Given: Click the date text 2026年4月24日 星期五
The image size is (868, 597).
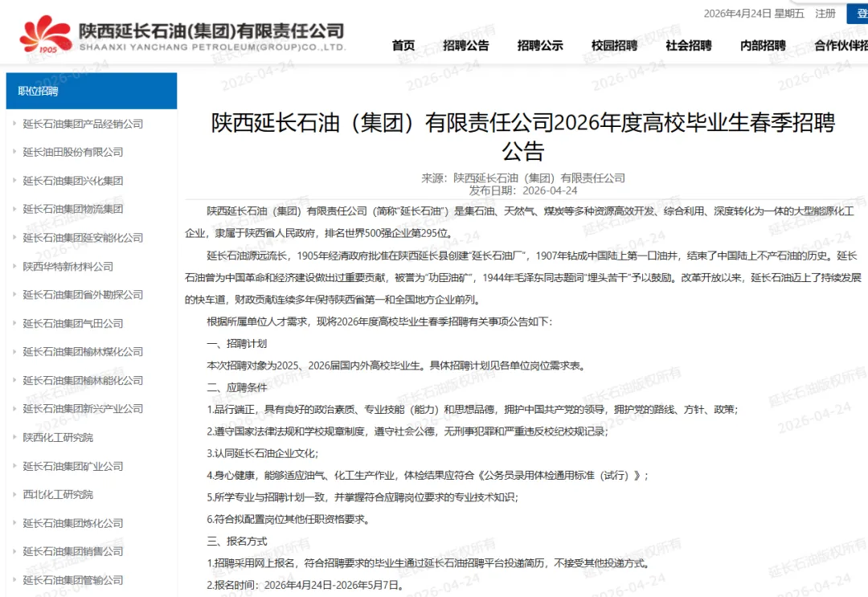Looking at the screenshot, I should point(754,14).
